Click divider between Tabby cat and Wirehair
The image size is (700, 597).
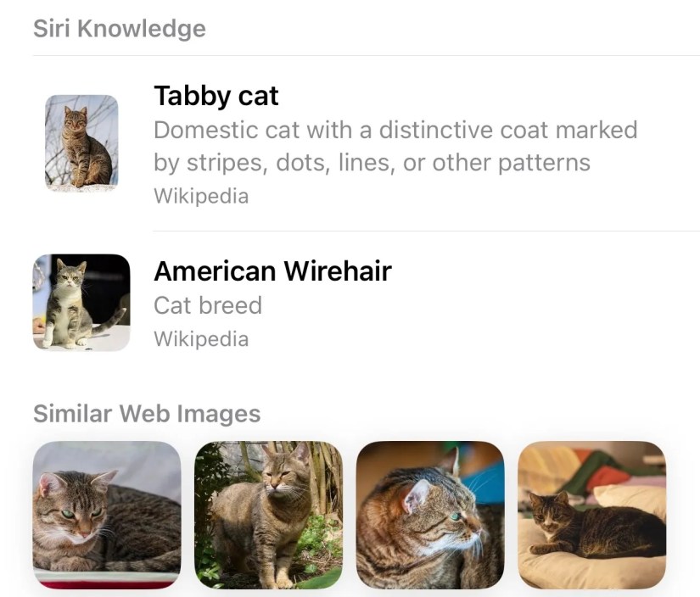click(x=426, y=232)
